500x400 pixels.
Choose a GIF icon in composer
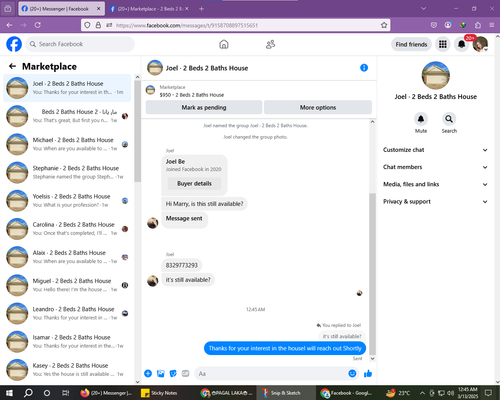point(185,373)
